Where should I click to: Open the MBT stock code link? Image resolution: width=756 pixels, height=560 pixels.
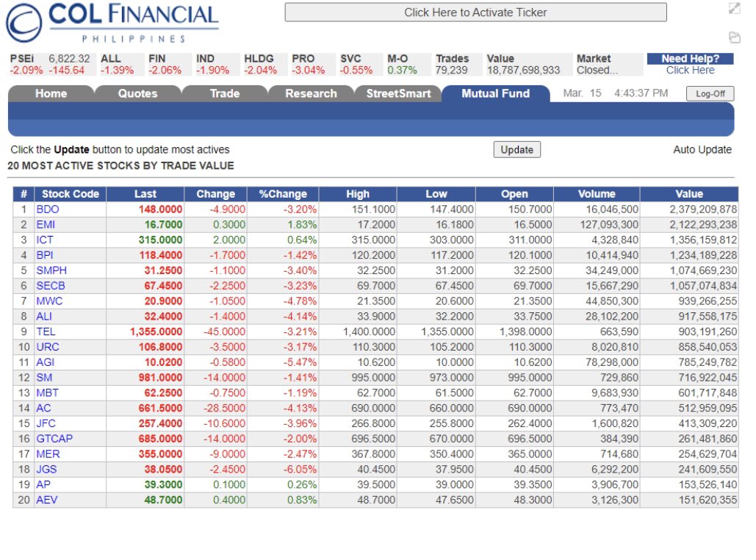click(x=48, y=393)
